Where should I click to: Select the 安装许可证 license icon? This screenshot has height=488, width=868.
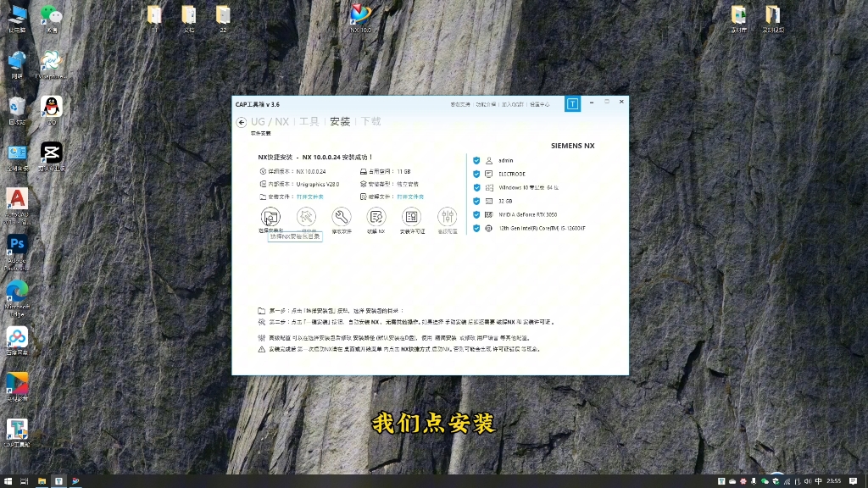(411, 218)
